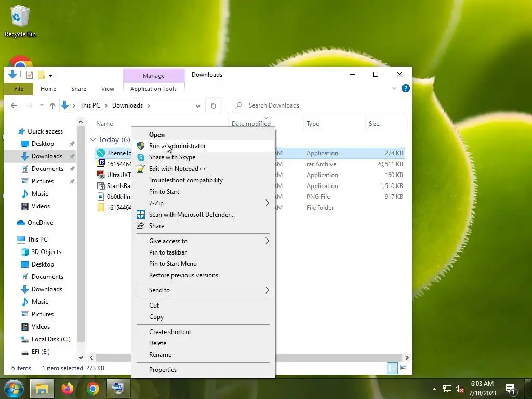Image resolution: width=532 pixels, height=399 pixels.
Task: Unmute volume via tray speaker icon
Action: pyautogui.click(x=459, y=389)
